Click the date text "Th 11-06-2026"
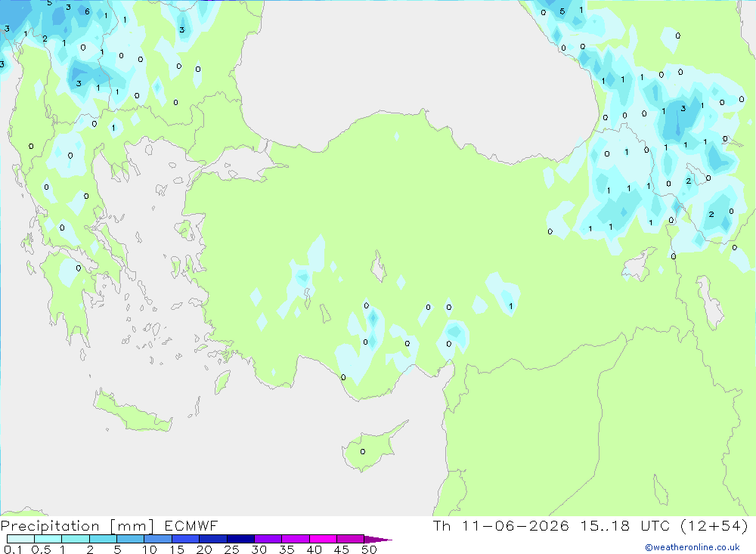The height and width of the screenshot is (554, 756). tap(501, 525)
